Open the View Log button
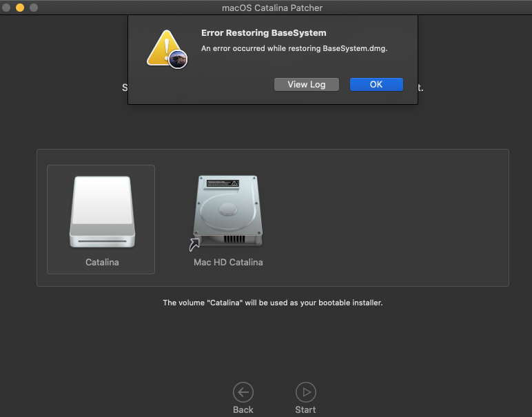This screenshot has width=532, height=417. 307,85
